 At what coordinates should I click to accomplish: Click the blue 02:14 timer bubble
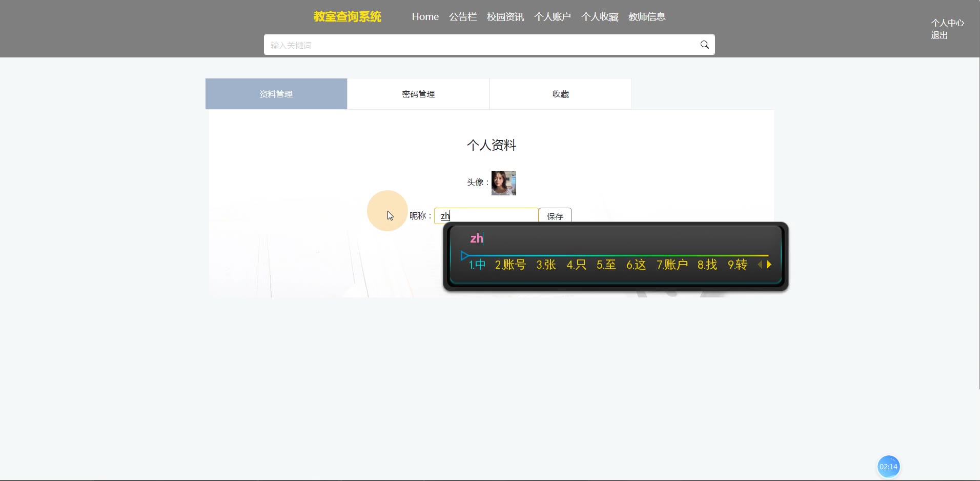tap(888, 466)
